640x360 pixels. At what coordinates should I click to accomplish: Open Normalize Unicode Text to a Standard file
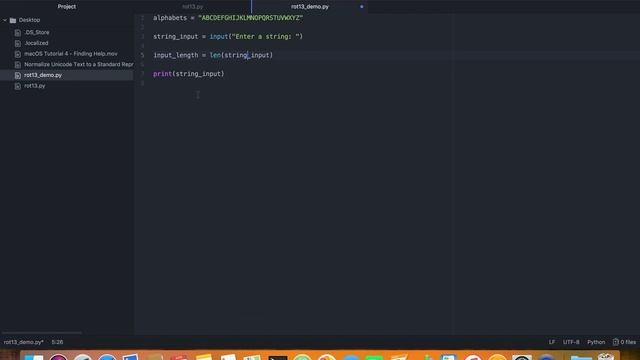coord(79,64)
